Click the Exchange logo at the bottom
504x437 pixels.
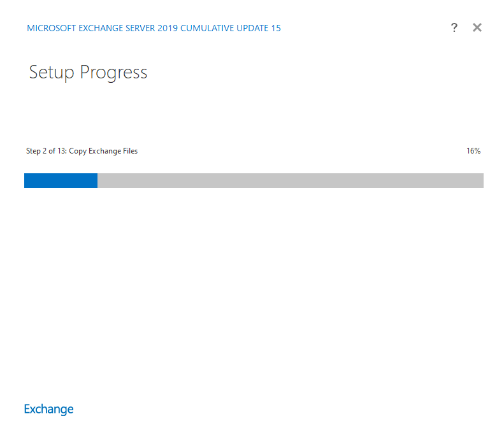pos(48,409)
